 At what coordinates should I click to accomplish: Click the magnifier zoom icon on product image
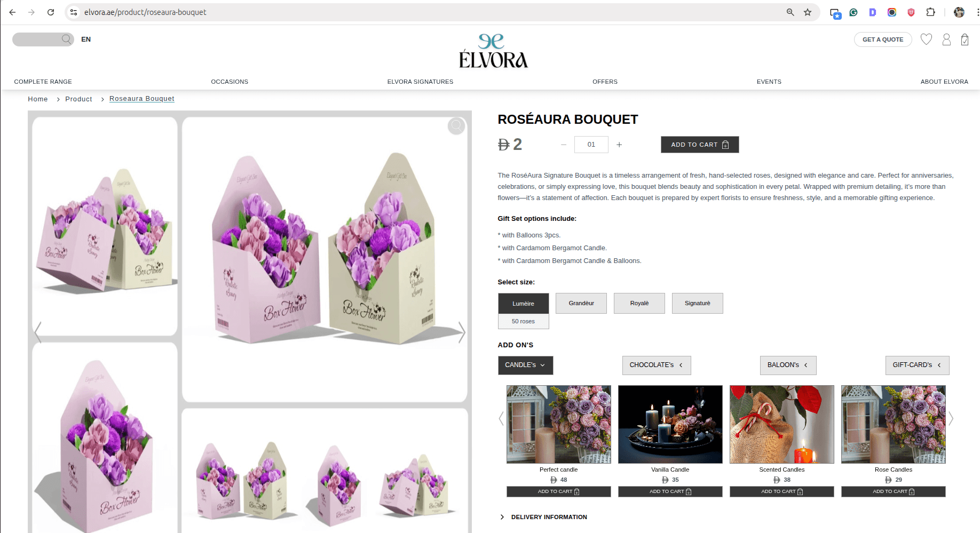pyautogui.click(x=456, y=126)
